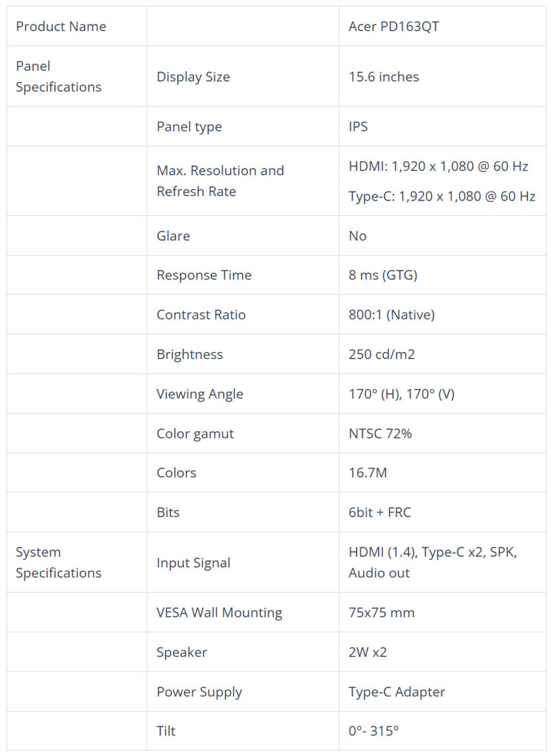Click the System Specifications label
The image size is (551, 756).
58,562
